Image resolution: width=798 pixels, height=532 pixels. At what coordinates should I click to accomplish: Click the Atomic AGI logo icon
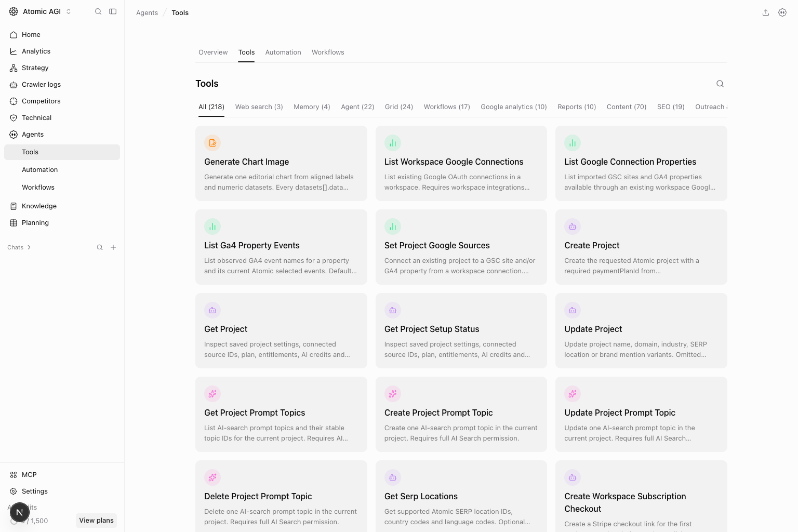click(x=14, y=11)
